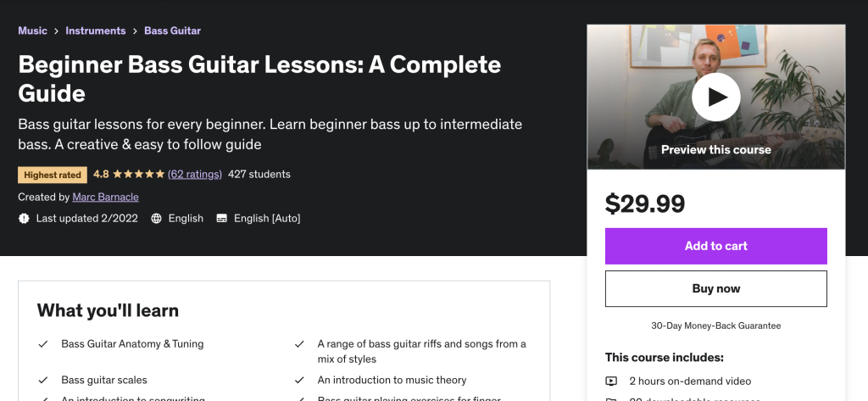Click checkmark beside Bass Guitar Anatomy & Tuning

[43, 344]
